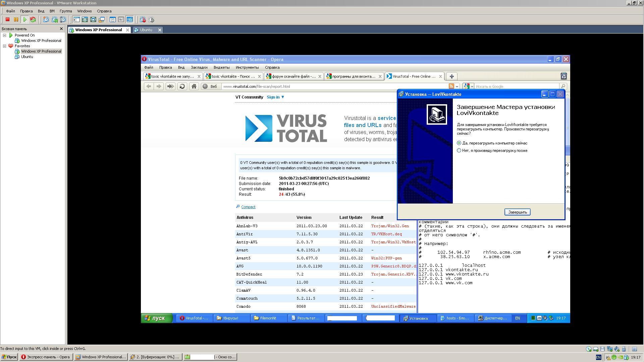Viewport: 644px width, 362px height.
Task: Click the Google search input field
Action: 517,86
